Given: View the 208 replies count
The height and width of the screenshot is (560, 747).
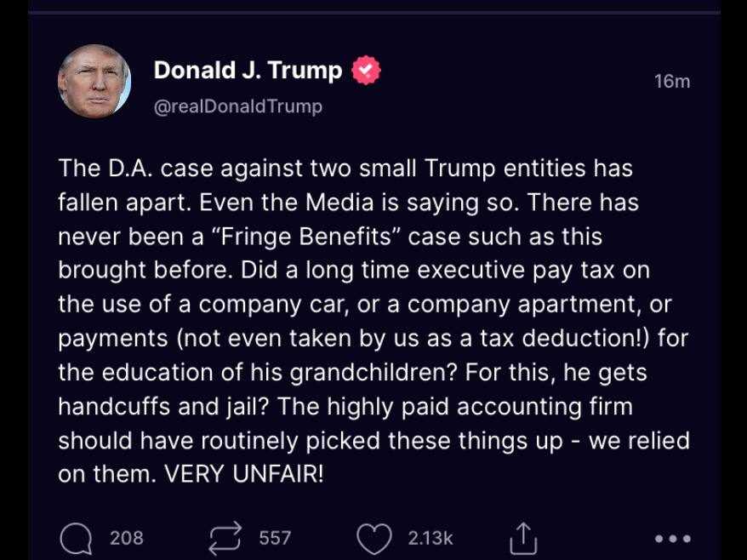Looking at the screenshot, I should (x=126, y=538).
